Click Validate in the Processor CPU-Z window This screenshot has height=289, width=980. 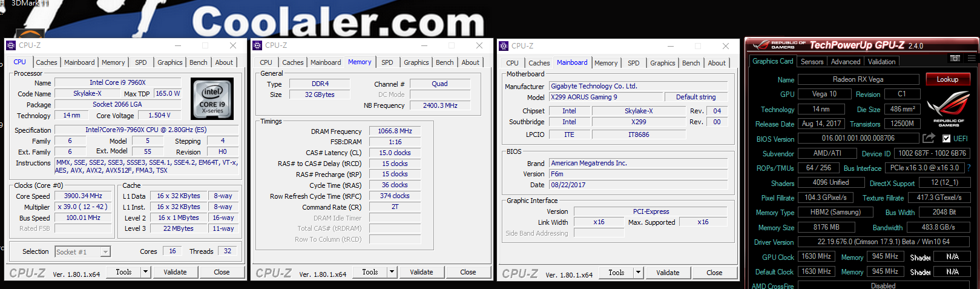pyautogui.click(x=175, y=272)
